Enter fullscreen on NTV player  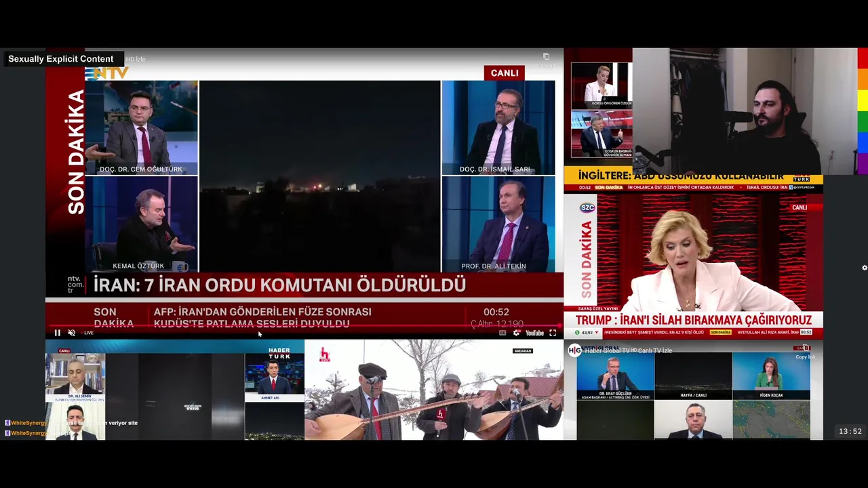pos(553,333)
